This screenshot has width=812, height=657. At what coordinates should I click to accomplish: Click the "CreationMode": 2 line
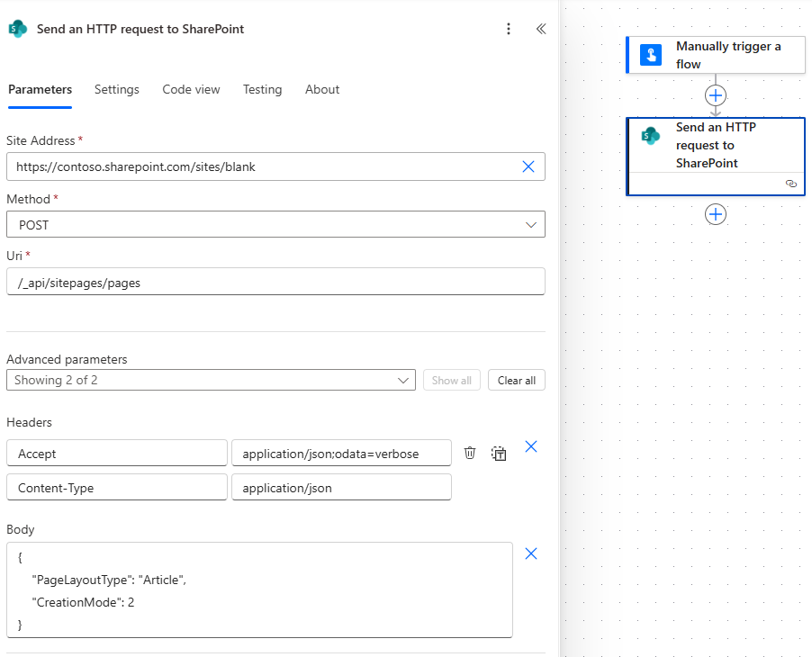pyautogui.click(x=83, y=602)
